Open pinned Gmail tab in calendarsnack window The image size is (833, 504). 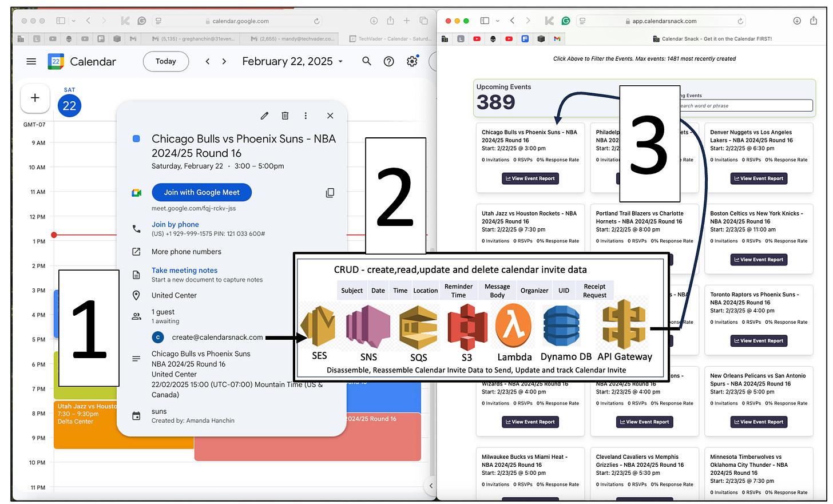[557, 39]
